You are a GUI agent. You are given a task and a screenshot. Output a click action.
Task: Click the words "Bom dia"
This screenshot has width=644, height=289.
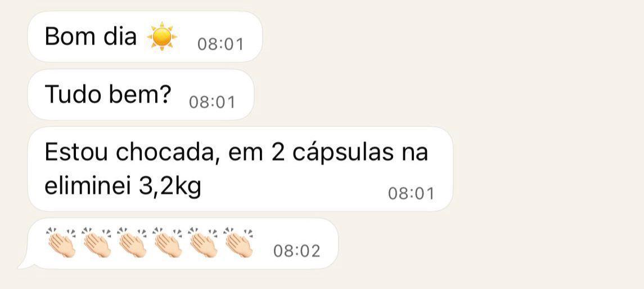pos(91,36)
